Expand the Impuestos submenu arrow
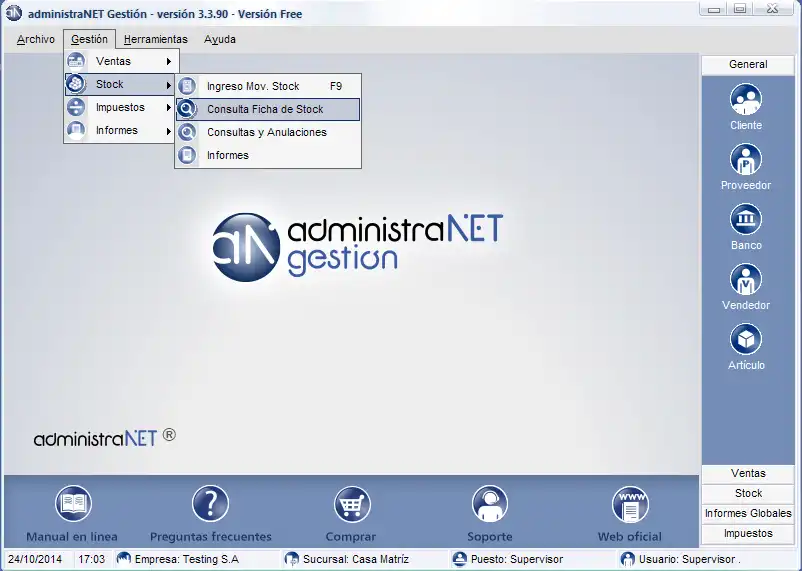This screenshot has height=571, width=802. click(x=168, y=107)
